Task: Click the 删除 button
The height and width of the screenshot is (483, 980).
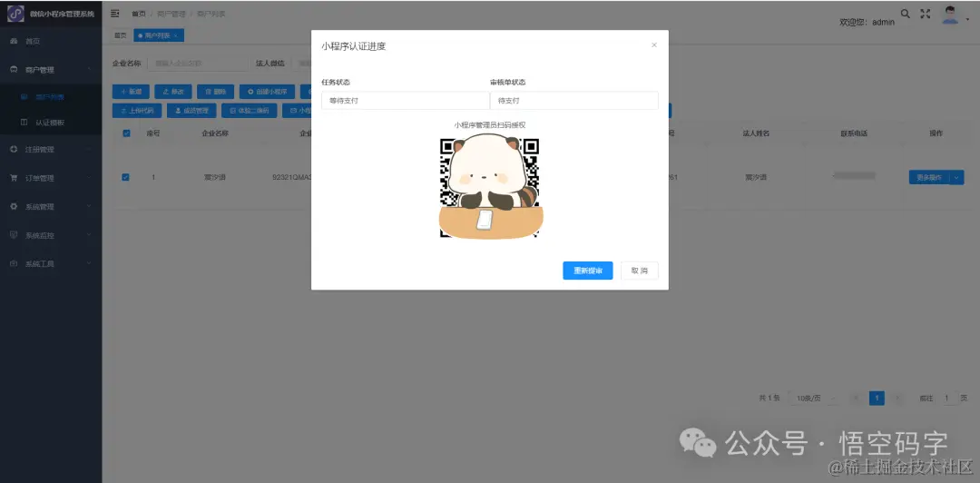Action: 216,92
